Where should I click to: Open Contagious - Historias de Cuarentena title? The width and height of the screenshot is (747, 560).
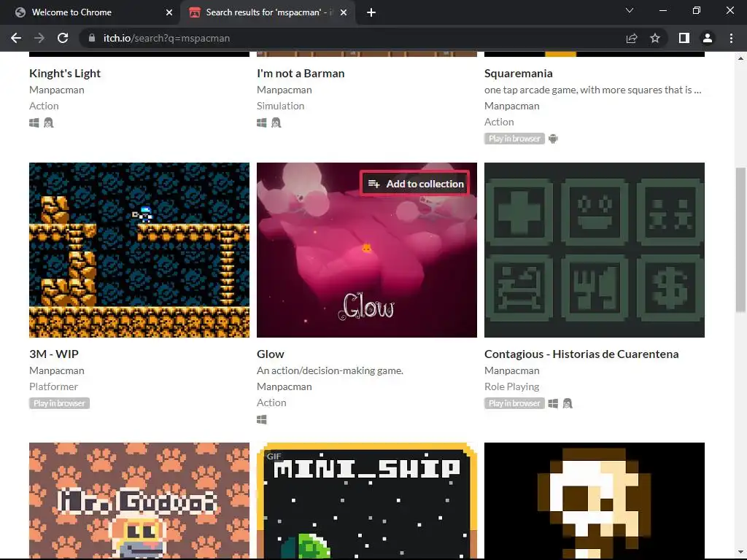(581, 354)
